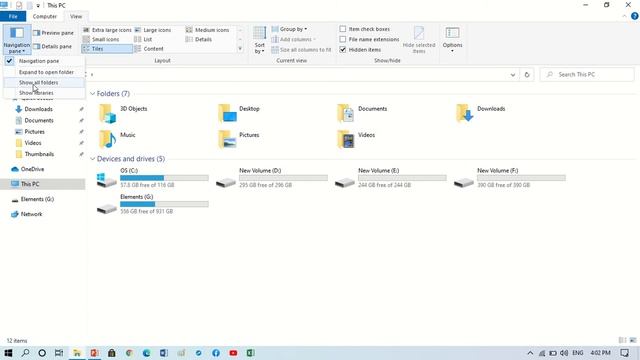Select the Documents folder tile

362,113
